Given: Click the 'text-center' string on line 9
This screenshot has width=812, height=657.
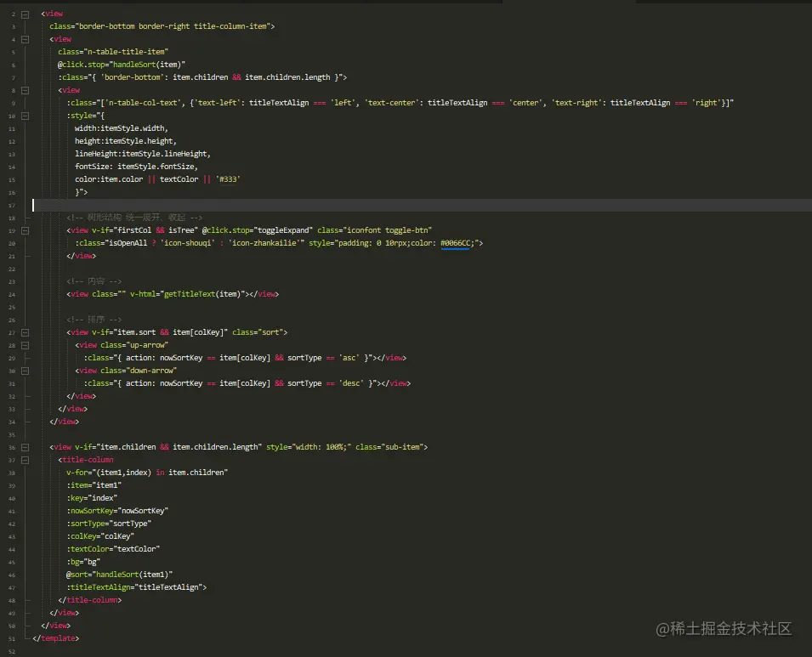Looking at the screenshot, I should pyautogui.click(x=390, y=103).
